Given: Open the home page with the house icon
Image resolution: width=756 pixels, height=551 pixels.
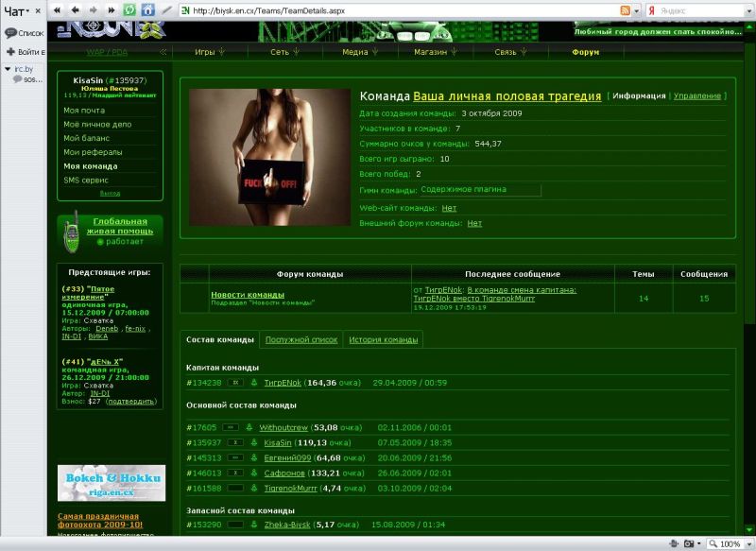Looking at the screenshot, I should (x=148, y=10).
